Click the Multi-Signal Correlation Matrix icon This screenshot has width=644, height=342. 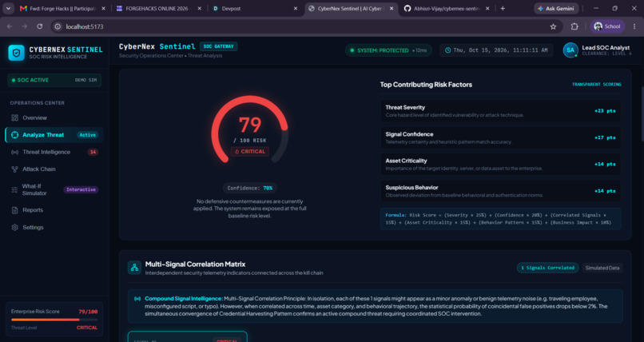(x=134, y=268)
